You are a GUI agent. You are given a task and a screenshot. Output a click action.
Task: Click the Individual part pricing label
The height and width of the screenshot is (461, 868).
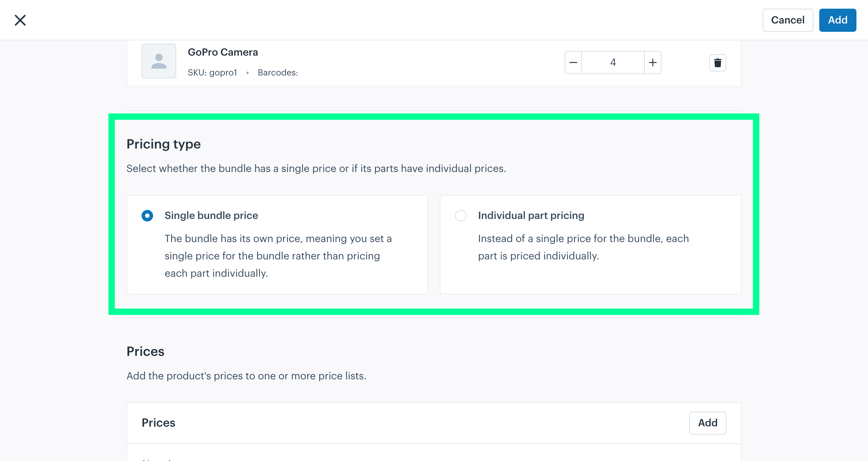click(531, 216)
